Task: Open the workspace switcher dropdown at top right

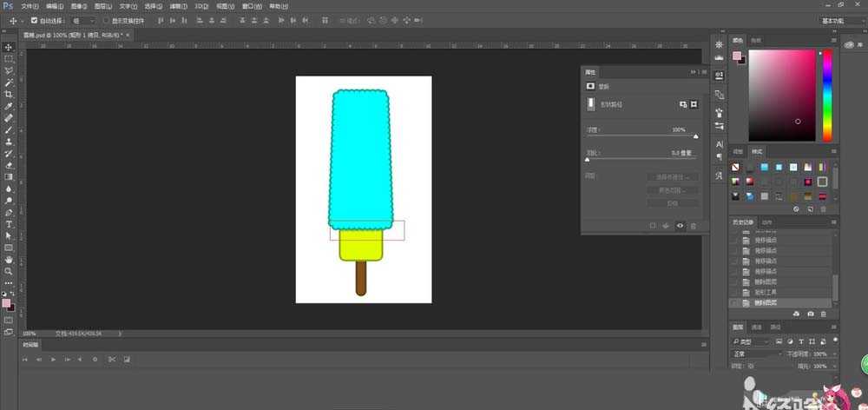Action: pyautogui.click(x=840, y=19)
